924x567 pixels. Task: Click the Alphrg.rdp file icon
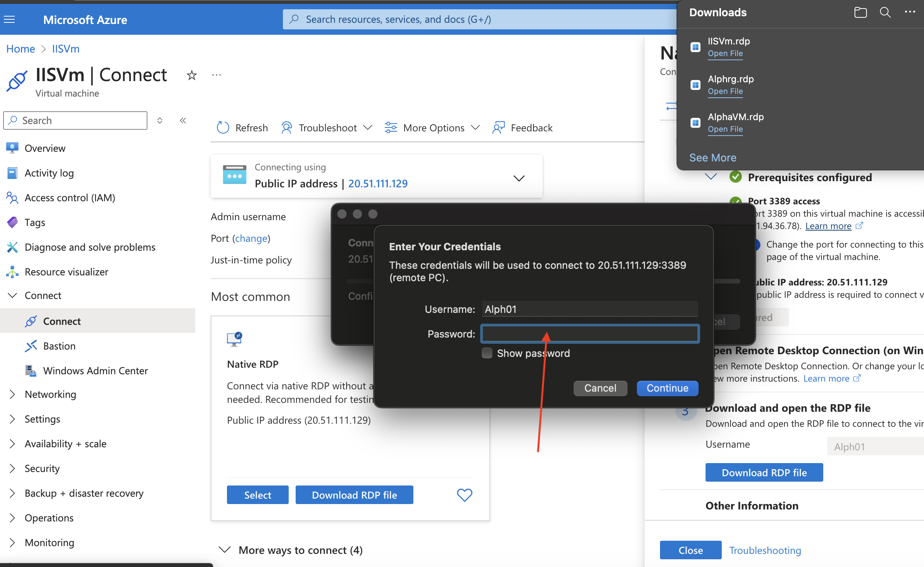695,85
